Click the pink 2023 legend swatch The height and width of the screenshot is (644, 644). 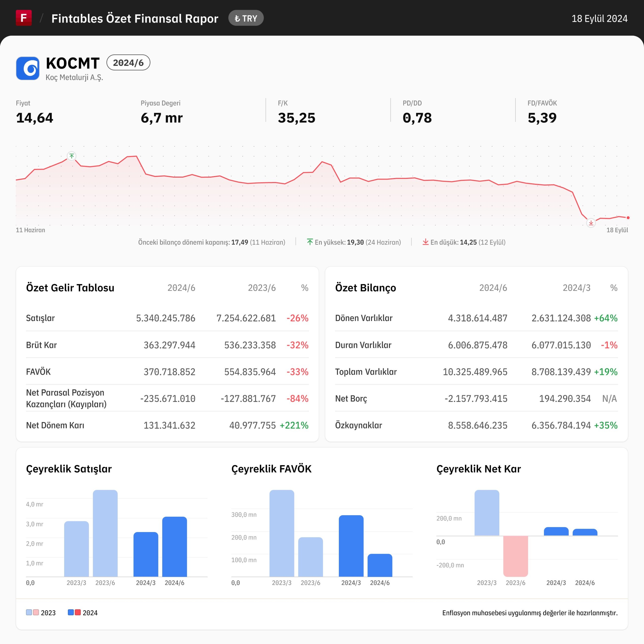point(36,612)
